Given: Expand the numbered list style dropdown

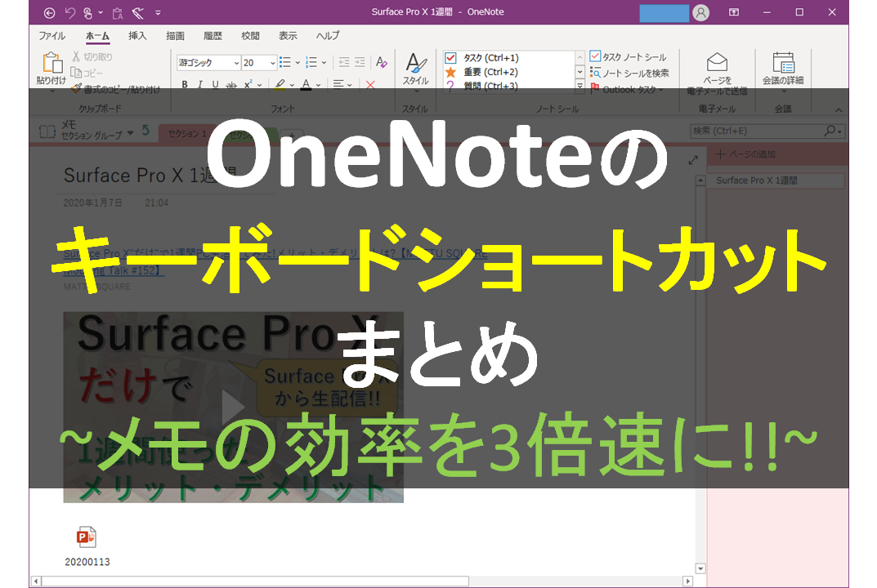Looking at the screenshot, I should click(x=324, y=63).
